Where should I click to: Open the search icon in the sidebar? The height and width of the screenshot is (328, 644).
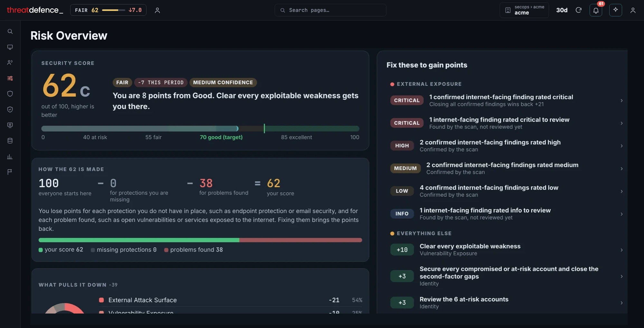click(x=10, y=32)
